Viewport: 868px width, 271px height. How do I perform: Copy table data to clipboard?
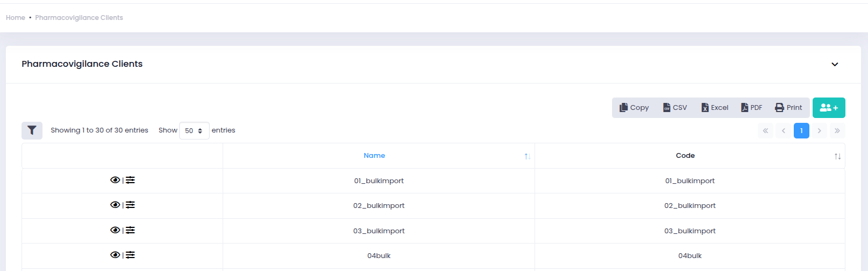coord(634,108)
